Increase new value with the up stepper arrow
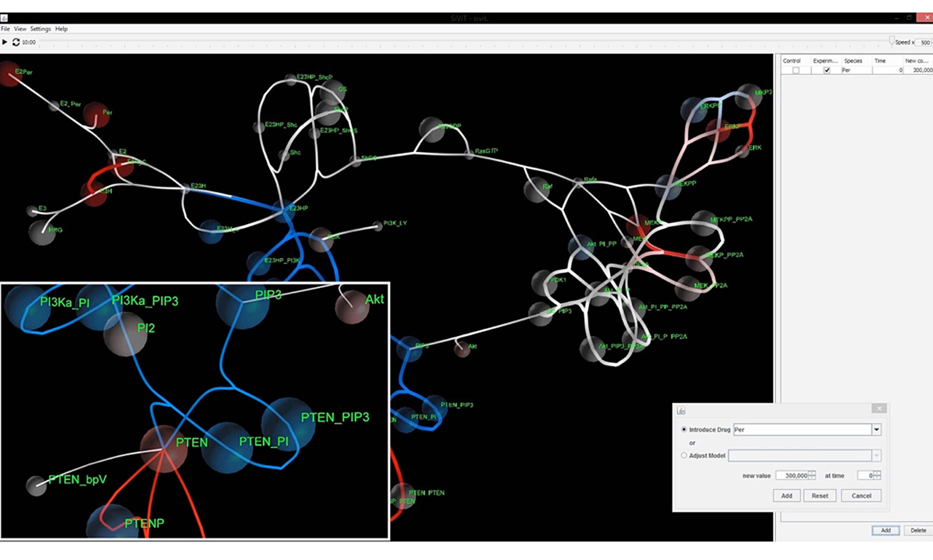Viewport: 933px width, 560px height. point(811,473)
